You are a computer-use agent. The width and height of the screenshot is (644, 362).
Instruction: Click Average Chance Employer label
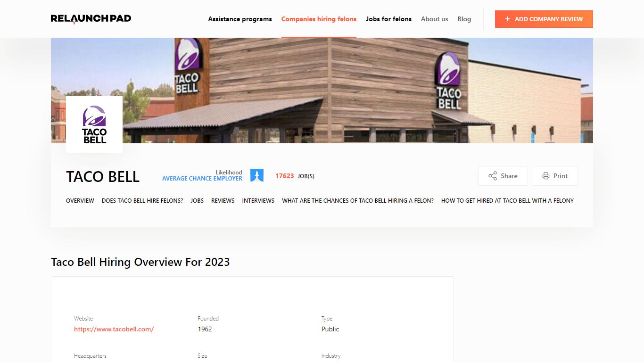click(x=202, y=179)
